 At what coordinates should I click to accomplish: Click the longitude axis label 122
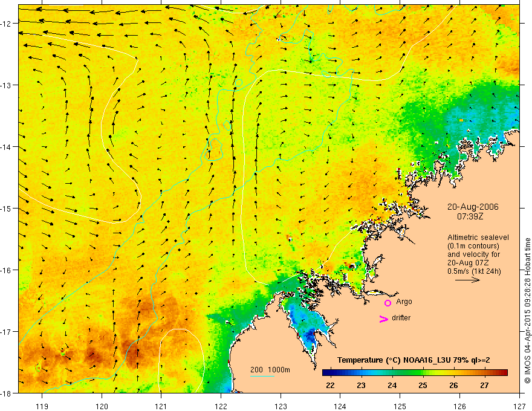pyautogui.click(x=221, y=406)
